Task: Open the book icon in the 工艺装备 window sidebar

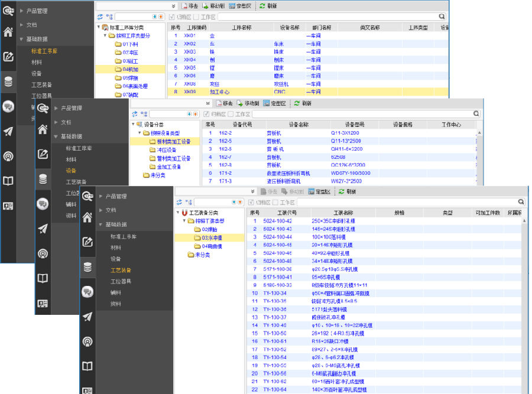Action: pos(87,366)
